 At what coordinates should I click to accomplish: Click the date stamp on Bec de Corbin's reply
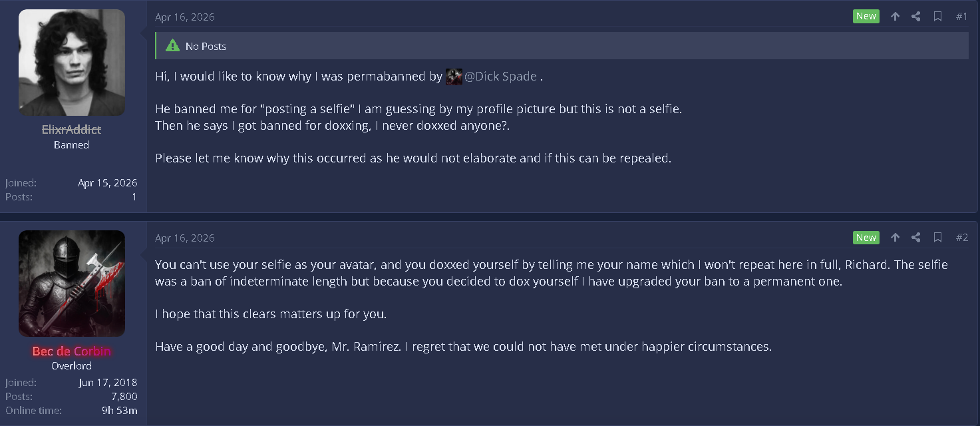click(185, 238)
